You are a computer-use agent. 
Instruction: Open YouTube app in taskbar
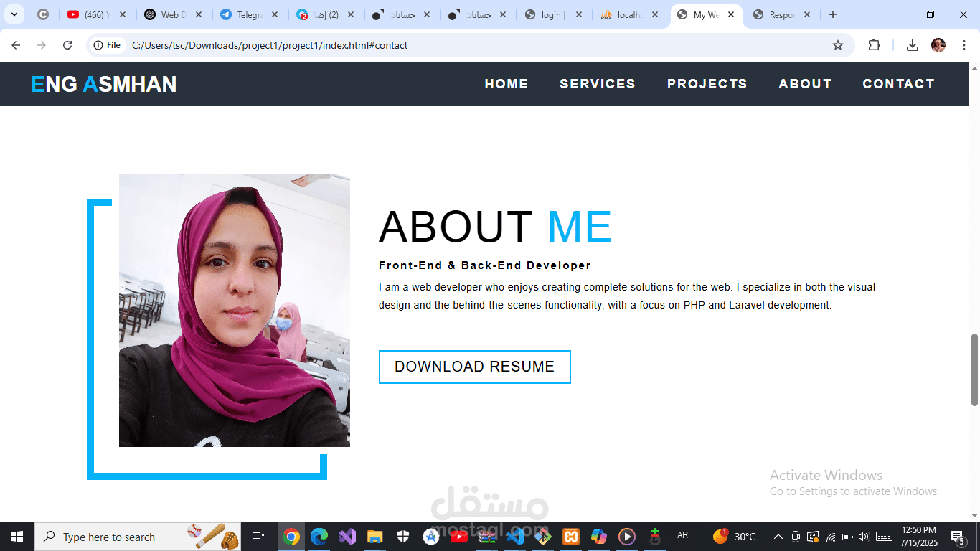459,537
